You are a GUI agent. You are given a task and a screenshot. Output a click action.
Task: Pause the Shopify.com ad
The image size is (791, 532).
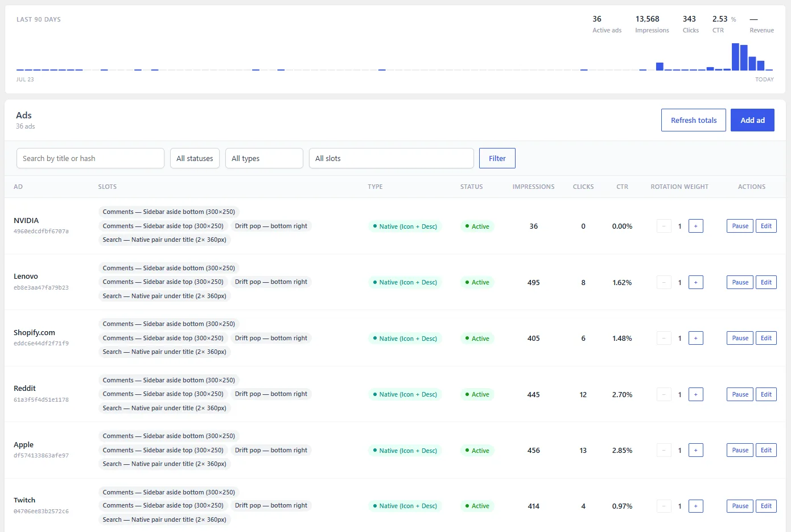point(740,338)
